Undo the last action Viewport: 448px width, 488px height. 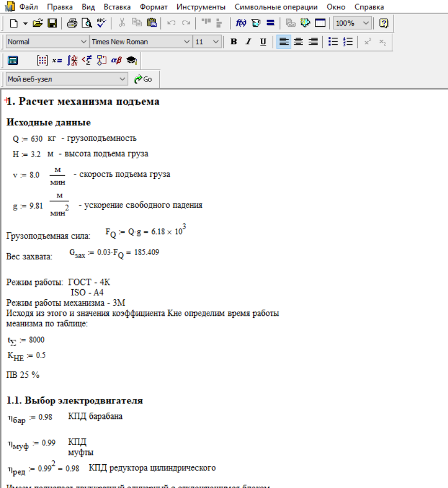click(x=171, y=23)
